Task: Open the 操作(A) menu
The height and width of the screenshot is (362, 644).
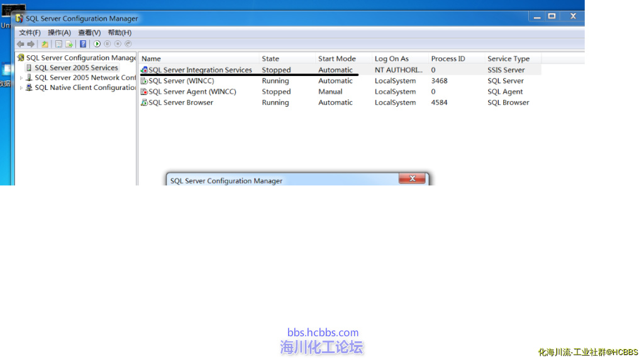Action: tap(59, 33)
